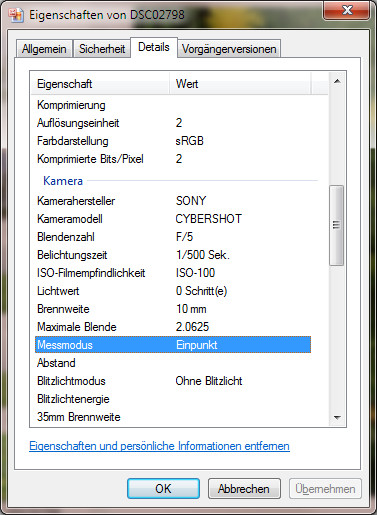Switch to the Allgemein tab

[x=44, y=49]
